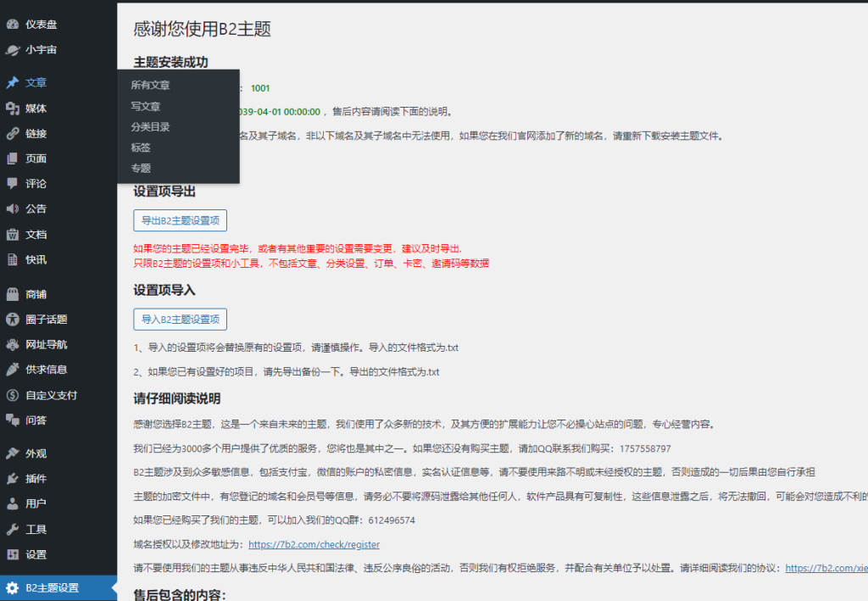Open the 问答 Q&A icon
Image resolution: width=868 pixels, height=601 pixels.
pyautogui.click(x=10, y=420)
